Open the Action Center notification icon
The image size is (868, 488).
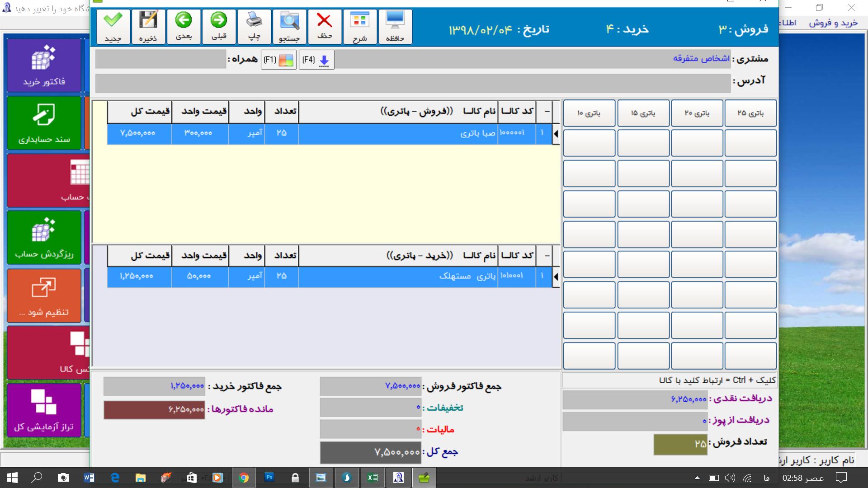[841, 478]
